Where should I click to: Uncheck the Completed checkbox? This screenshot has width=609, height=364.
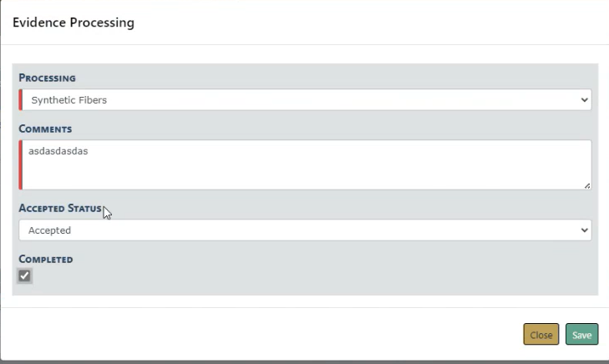25,276
